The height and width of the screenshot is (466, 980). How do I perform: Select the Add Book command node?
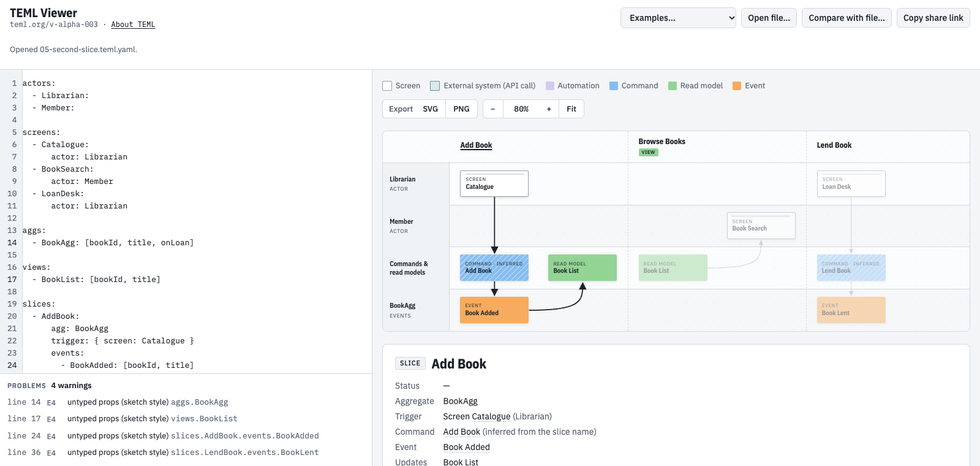pos(494,268)
